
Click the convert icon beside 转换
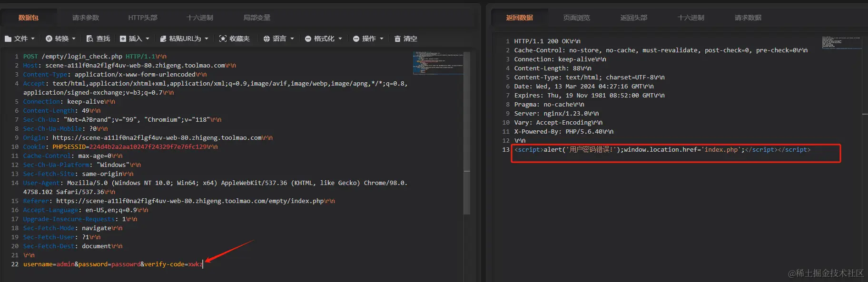coord(49,39)
